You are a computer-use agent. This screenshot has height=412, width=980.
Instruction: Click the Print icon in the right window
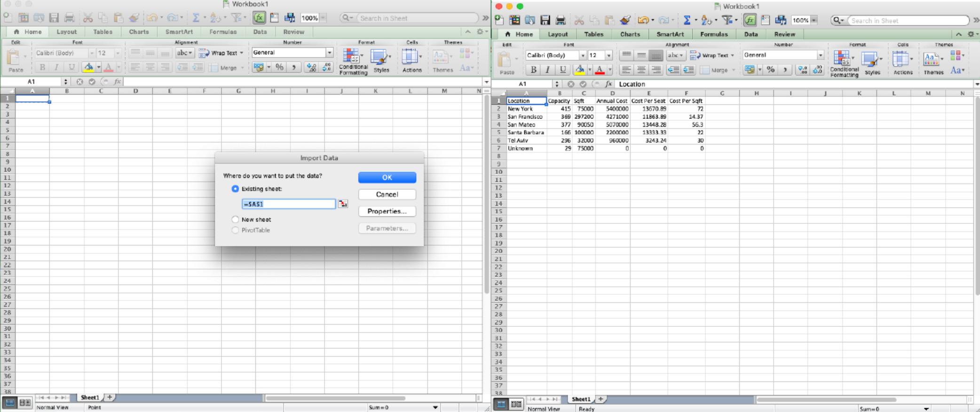click(561, 20)
